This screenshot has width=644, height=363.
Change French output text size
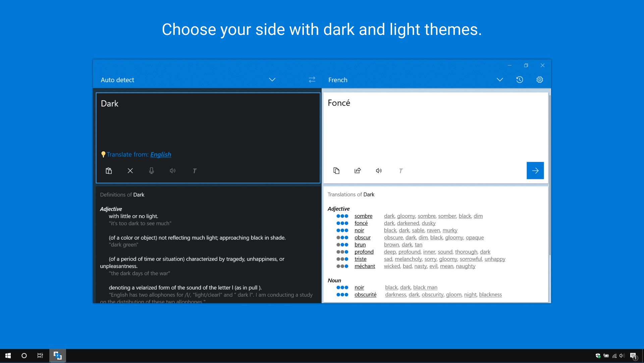[401, 171]
